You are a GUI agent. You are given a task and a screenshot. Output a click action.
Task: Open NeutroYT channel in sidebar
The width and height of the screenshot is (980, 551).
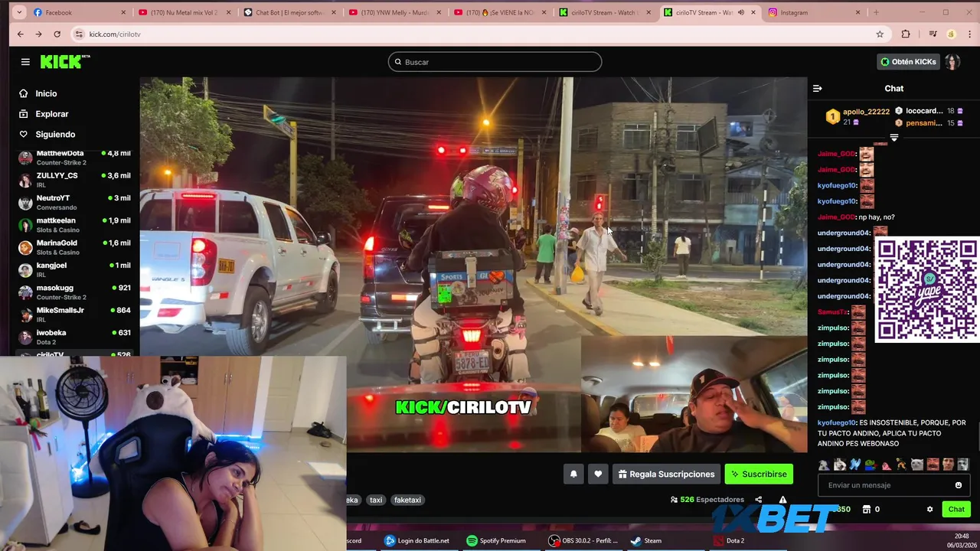[x=75, y=202]
